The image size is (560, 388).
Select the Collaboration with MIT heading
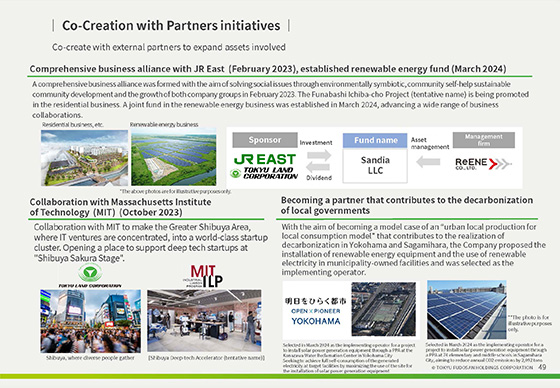click(120, 207)
